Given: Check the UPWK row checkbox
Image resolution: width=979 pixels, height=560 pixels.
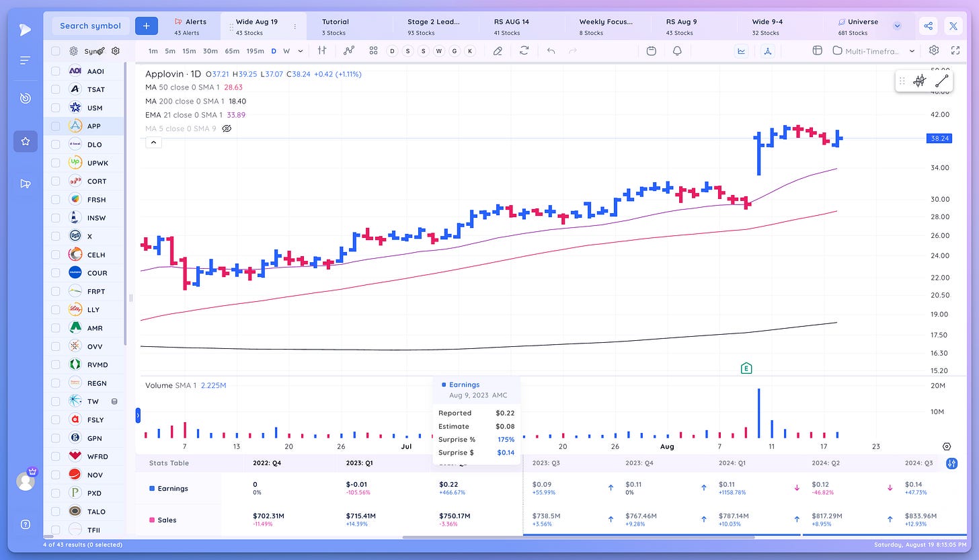Looking at the screenshot, I should pos(56,163).
